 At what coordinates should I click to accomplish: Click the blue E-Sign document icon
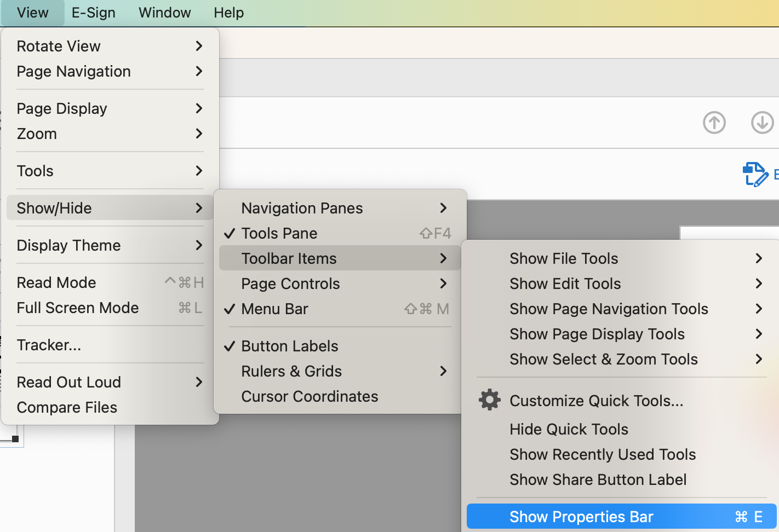tap(756, 174)
